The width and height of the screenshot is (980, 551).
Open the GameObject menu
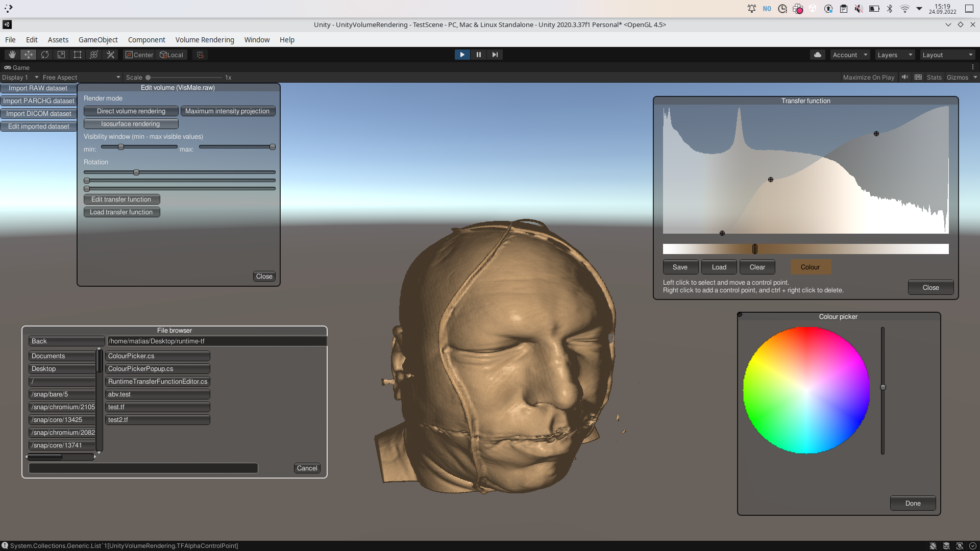tap(98, 40)
